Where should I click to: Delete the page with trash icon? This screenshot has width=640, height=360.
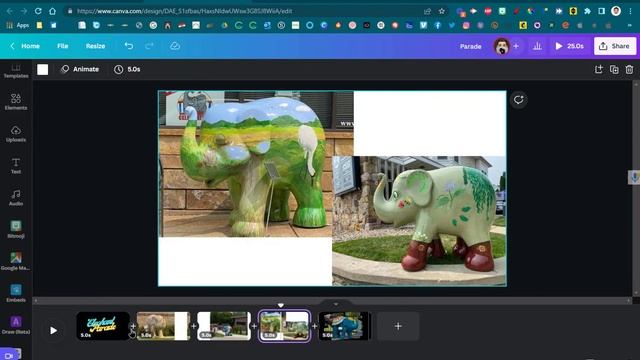pyautogui.click(x=629, y=69)
